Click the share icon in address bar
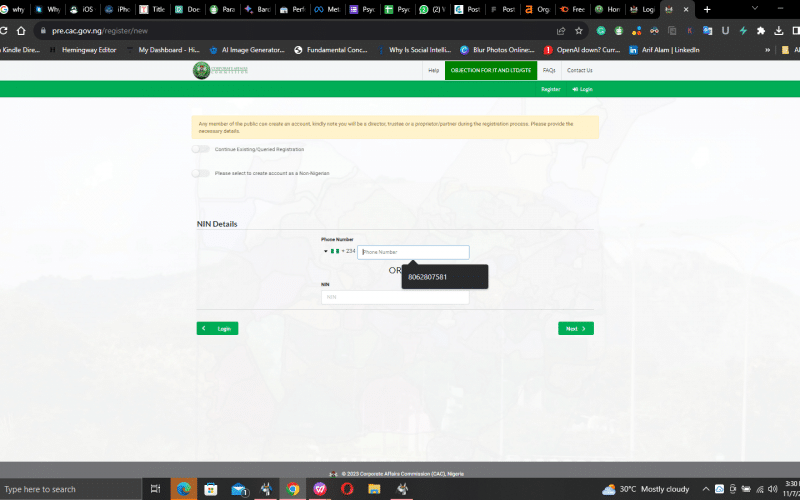Screen dimensions: 800x500 (x=561, y=31)
